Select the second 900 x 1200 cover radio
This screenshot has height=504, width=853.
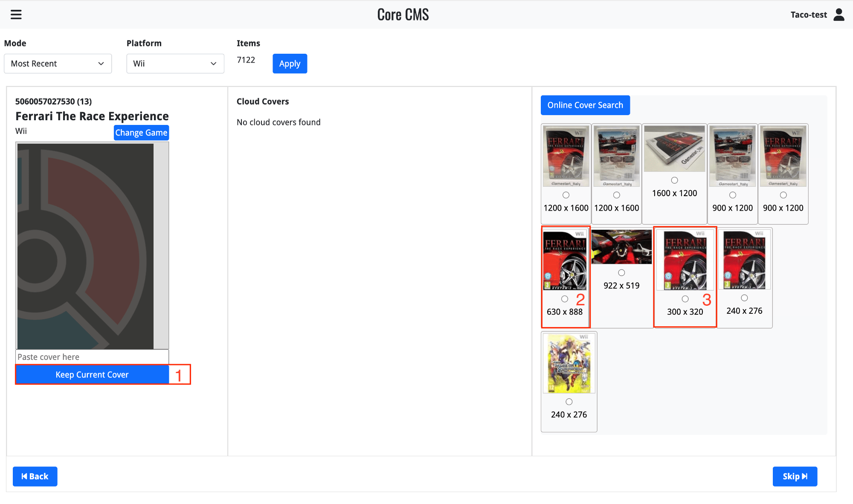[783, 195]
